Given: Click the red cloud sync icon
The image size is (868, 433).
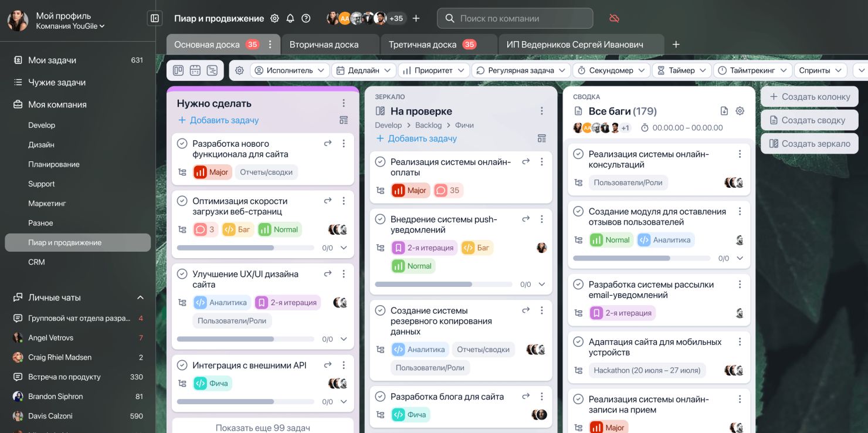Looking at the screenshot, I should click(x=614, y=18).
